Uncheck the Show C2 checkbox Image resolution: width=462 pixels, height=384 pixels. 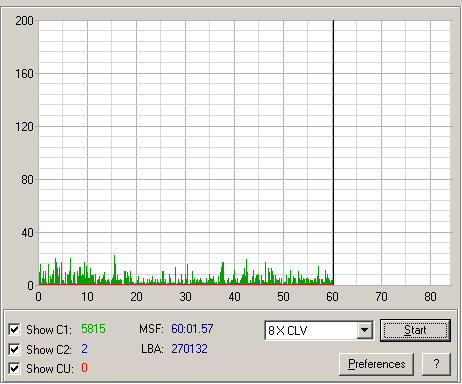[14, 349]
